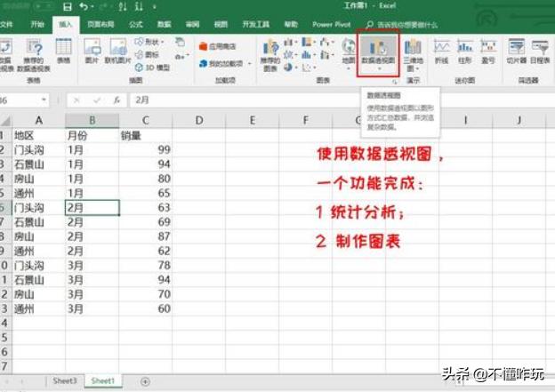Select the 地区 header cell
Screen dimensions: 555x392
(x=39, y=135)
